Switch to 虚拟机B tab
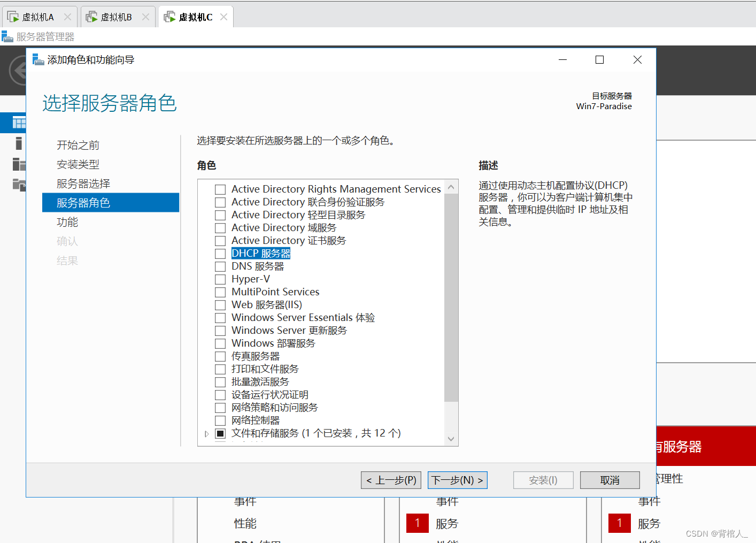The image size is (756, 543). click(x=118, y=17)
